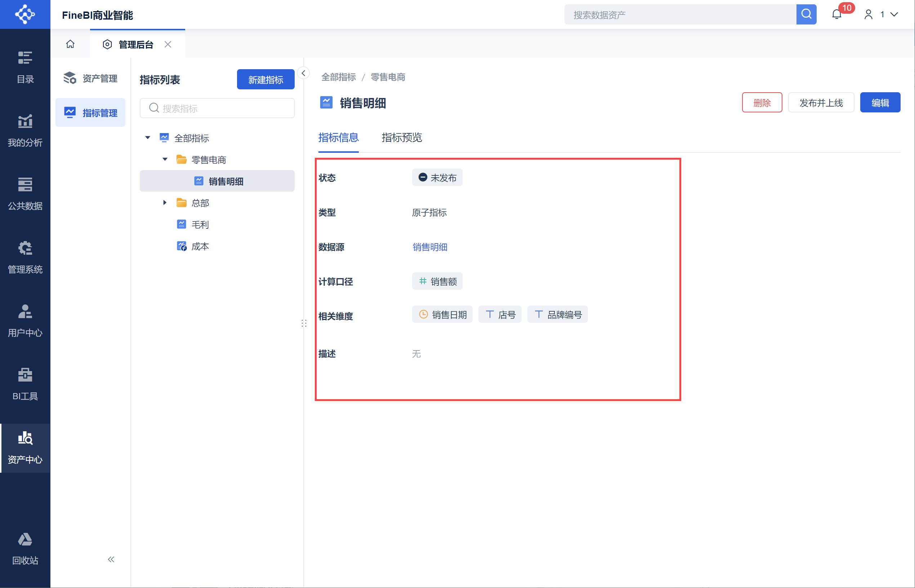
Task: Open the 目录 sidebar section
Action: [25, 68]
